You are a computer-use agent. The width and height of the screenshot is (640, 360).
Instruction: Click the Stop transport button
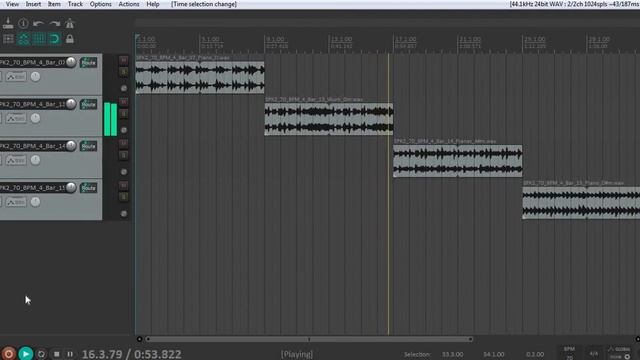[x=56, y=354]
